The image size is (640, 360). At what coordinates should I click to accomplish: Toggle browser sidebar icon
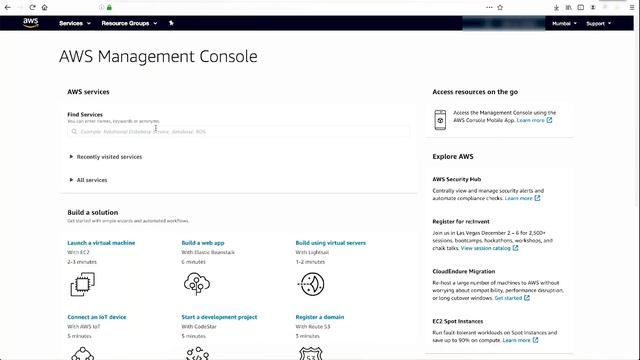point(580,7)
